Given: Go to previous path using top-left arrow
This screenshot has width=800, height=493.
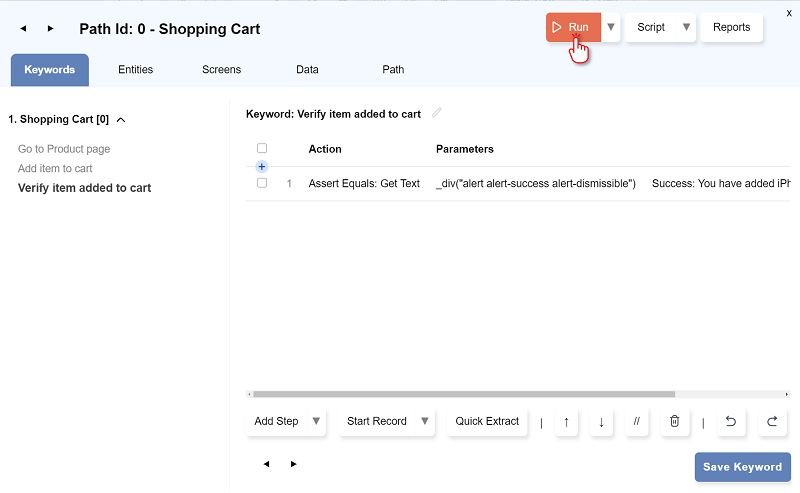Looking at the screenshot, I should tap(24, 28).
